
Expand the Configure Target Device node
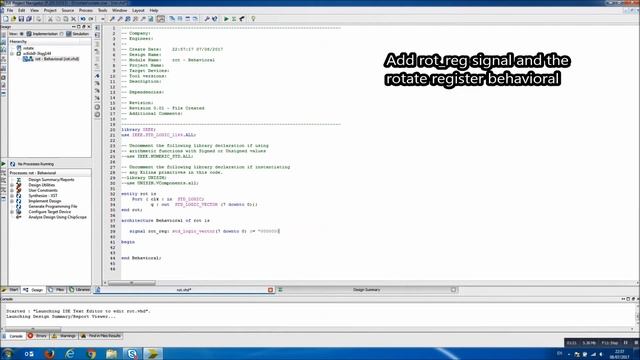(x=12, y=211)
